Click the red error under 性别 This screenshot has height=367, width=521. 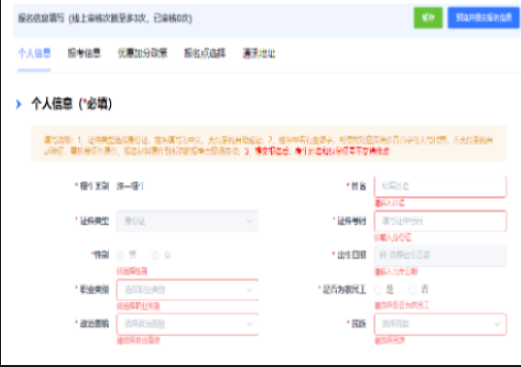(132, 271)
